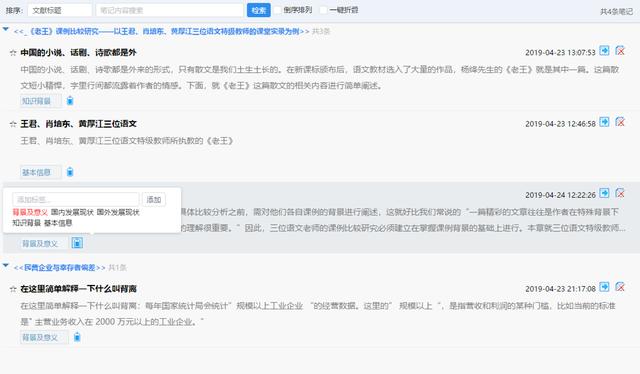Toggle the 一键折叠 checkbox
The image size is (640, 374).
tap(323, 10)
